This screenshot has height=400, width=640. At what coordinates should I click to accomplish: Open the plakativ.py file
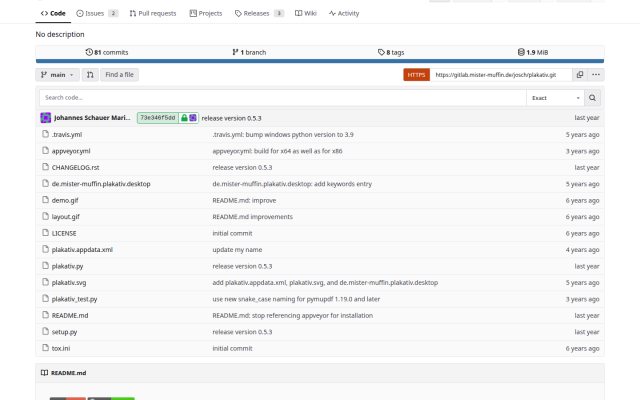pos(67,266)
